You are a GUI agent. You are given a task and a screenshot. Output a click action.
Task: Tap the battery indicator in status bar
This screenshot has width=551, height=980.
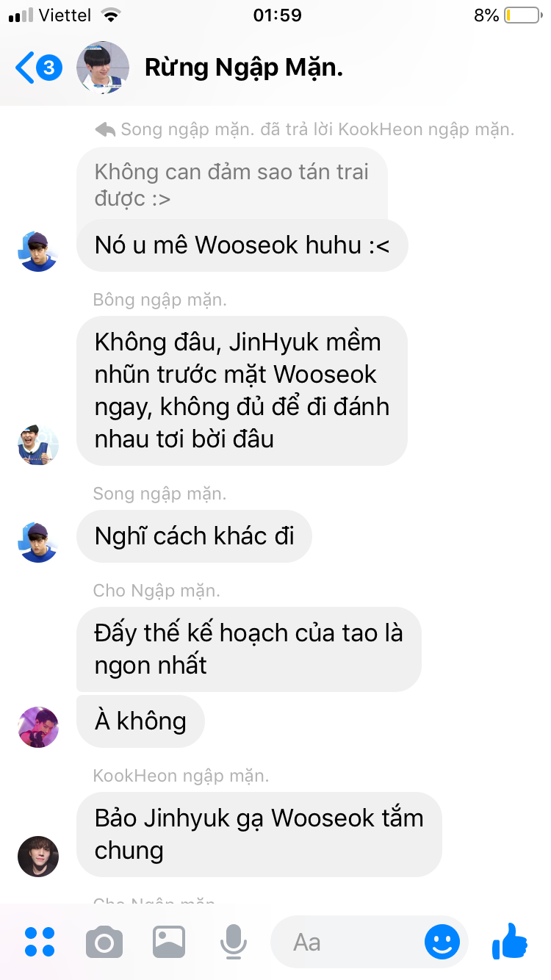[x=522, y=15]
